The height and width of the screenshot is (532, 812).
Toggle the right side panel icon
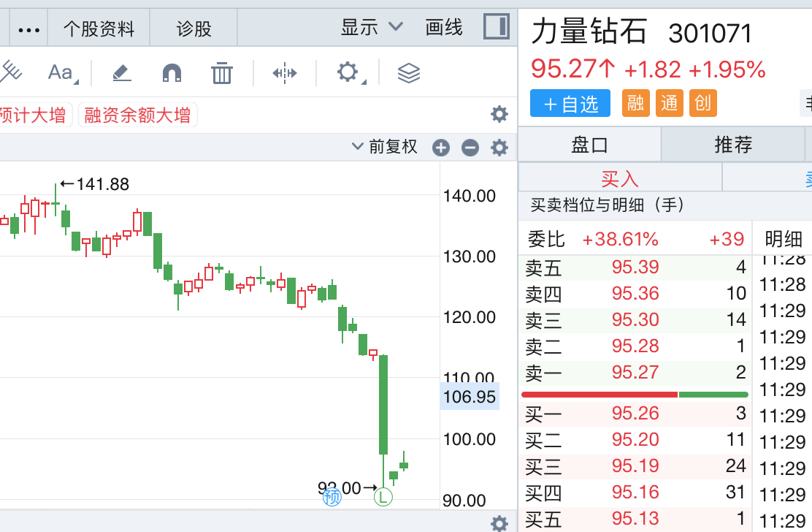click(497, 28)
